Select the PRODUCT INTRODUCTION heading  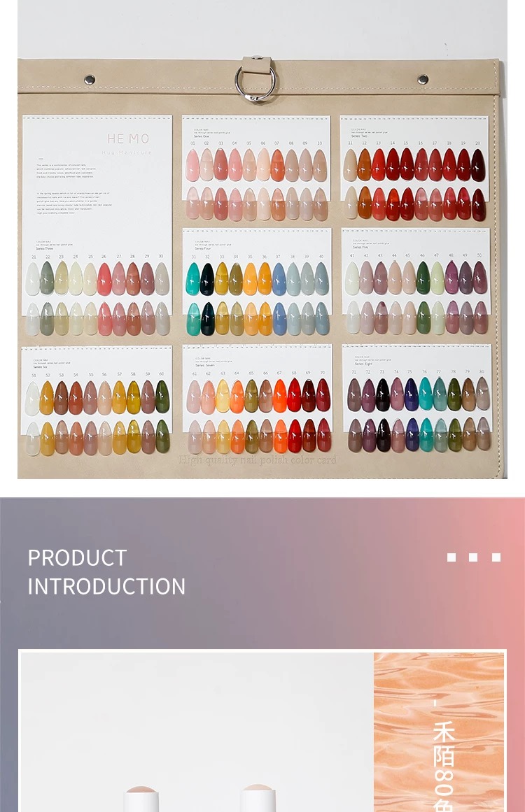click(x=106, y=571)
